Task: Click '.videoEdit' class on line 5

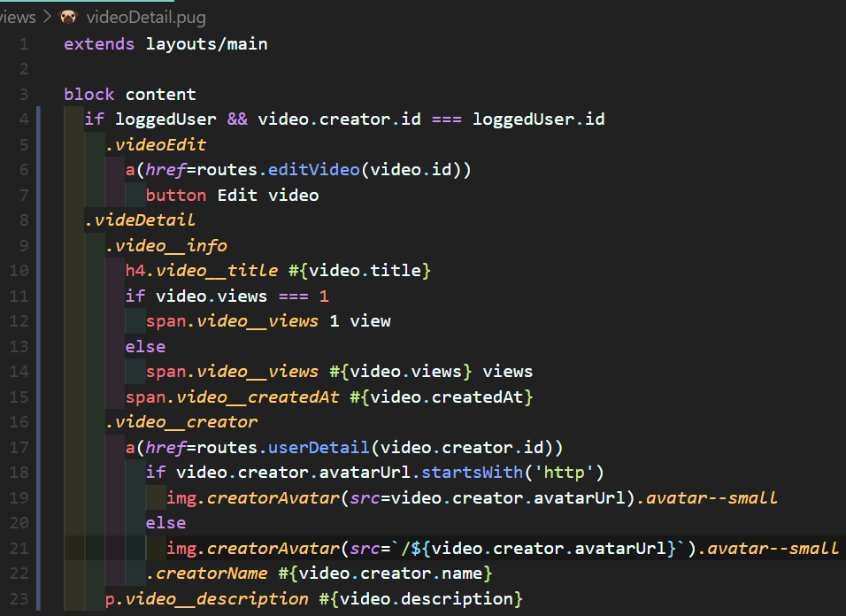Action: point(156,144)
